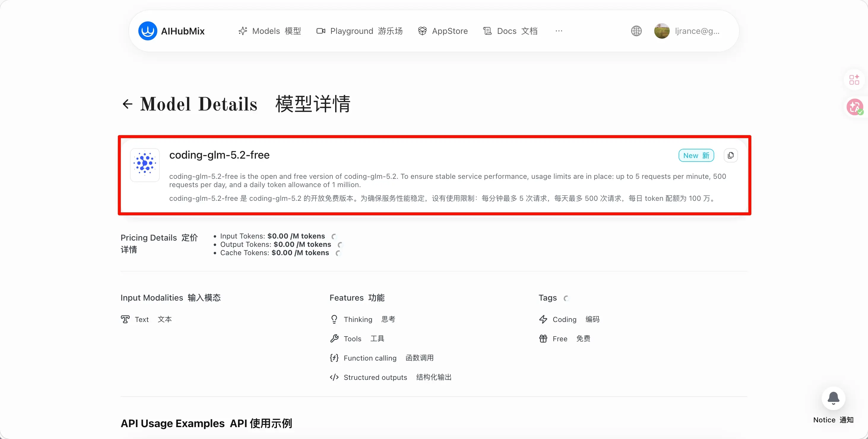Click Output Tokens price $0.00 /M tokens
The width and height of the screenshot is (868, 439).
coord(302,244)
